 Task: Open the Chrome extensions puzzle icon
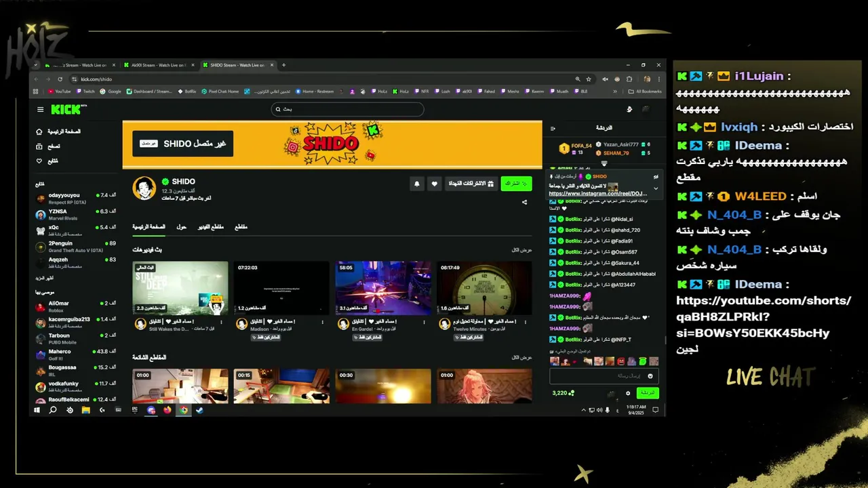(629, 79)
